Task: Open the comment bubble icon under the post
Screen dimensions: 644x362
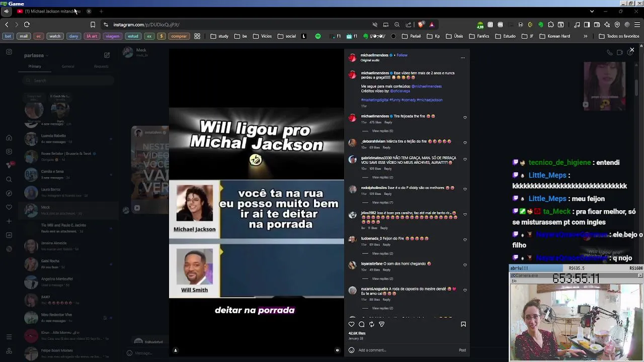Action: (362, 324)
